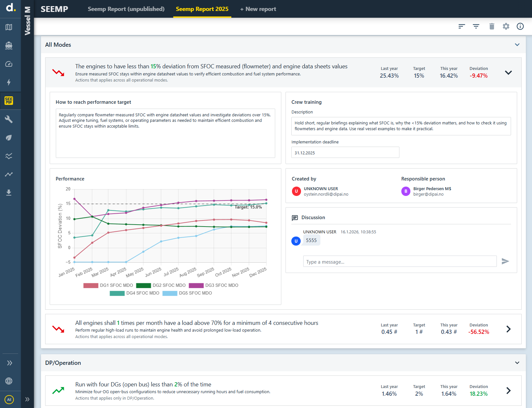Click the 16.42% this year value
The width and height of the screenshot is (532, 408).
449,76
